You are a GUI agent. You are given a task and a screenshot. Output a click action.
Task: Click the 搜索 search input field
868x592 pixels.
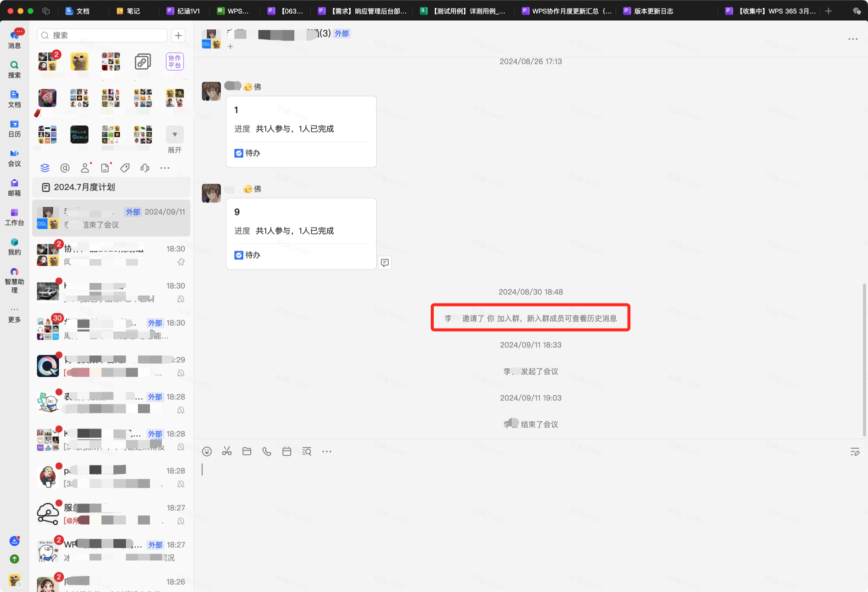[x=102, y=35]
